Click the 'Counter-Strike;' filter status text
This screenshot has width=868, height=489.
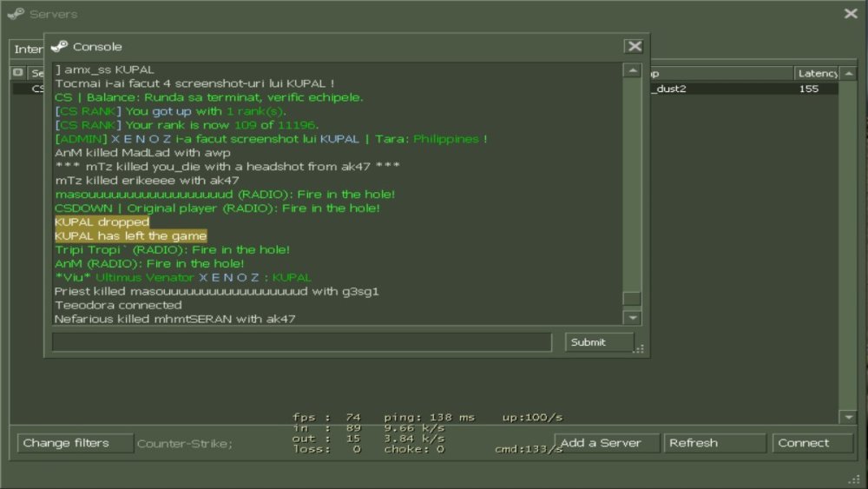tap(185, 444)
